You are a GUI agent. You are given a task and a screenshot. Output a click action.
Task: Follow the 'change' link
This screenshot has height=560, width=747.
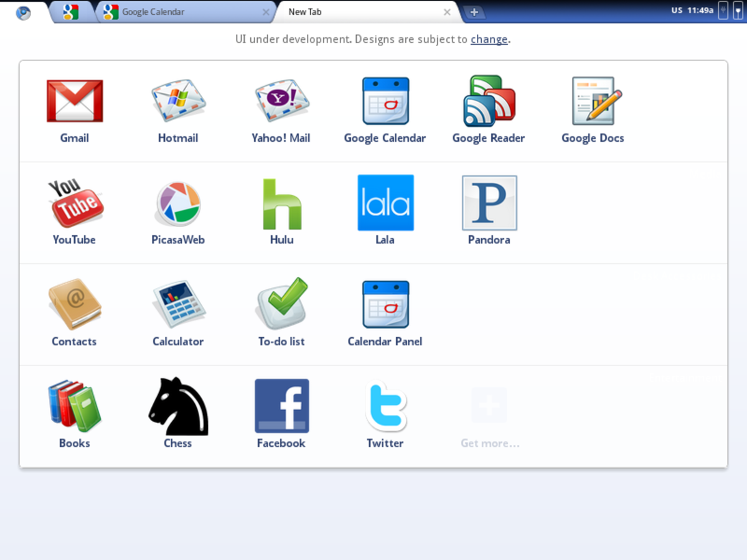tap(489, 39)
